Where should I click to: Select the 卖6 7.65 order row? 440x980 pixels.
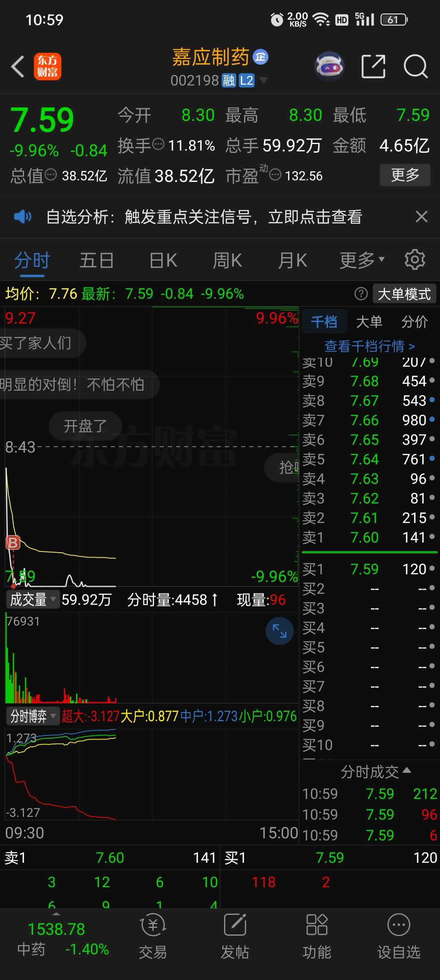pos(369,440)
